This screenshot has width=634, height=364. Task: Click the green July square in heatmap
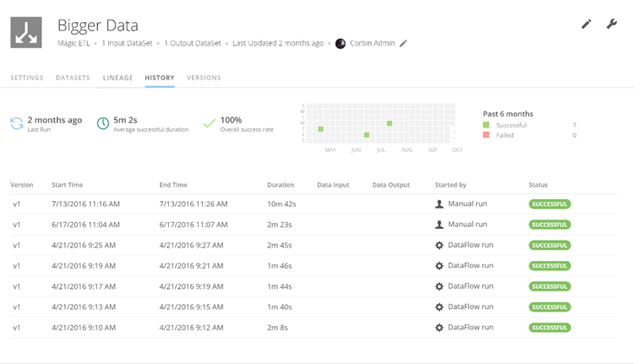coord(390,123)
